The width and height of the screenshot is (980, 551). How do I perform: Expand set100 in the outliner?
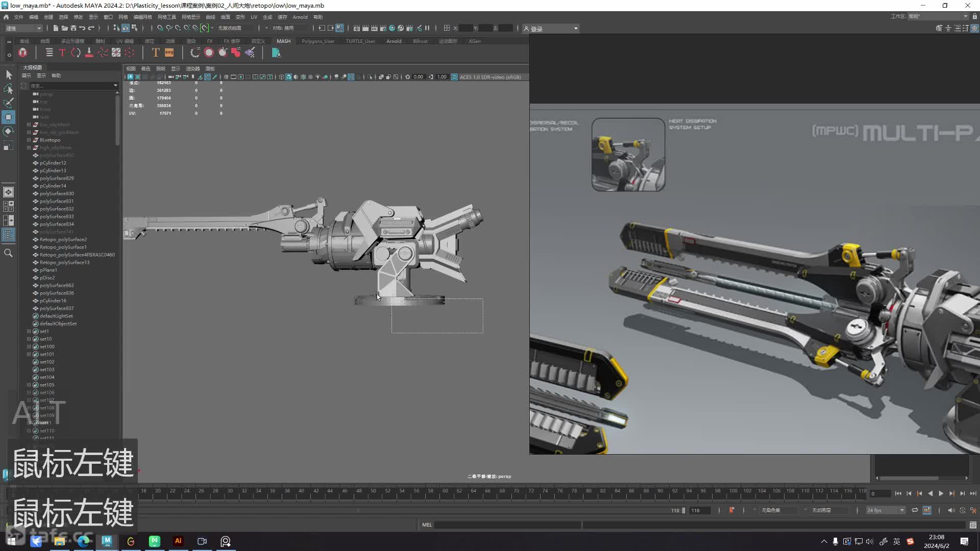pos(29,346)
